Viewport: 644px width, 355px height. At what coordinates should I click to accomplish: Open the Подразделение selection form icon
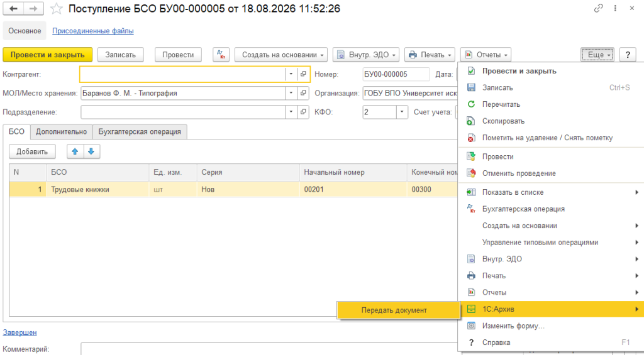click(x=303, y=112)
